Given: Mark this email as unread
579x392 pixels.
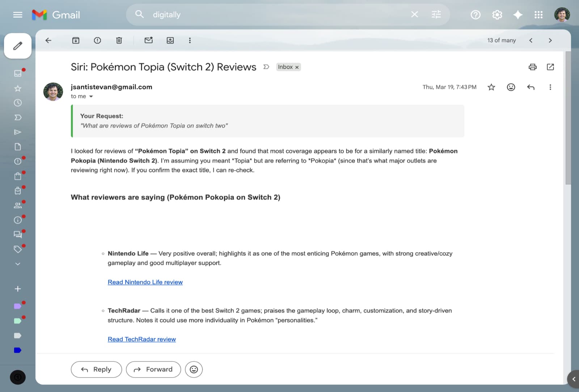Looking at the screenshot, I should [x=148, y=41].
